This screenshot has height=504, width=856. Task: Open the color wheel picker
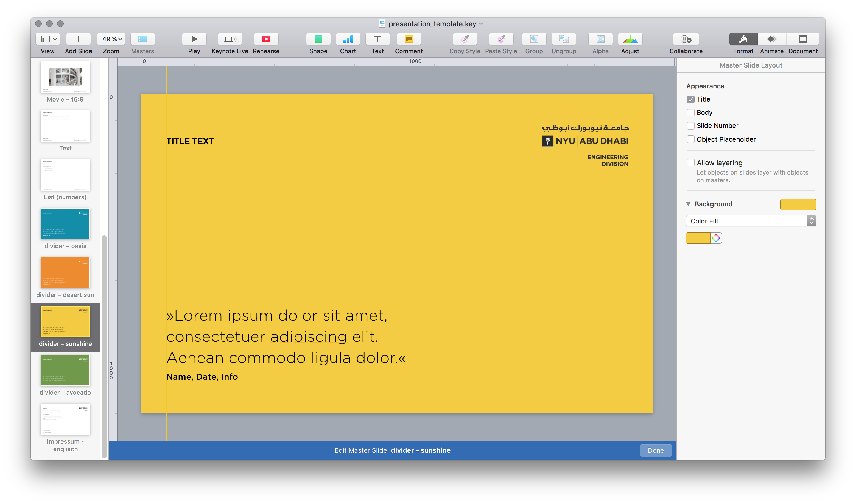[716, 238]
